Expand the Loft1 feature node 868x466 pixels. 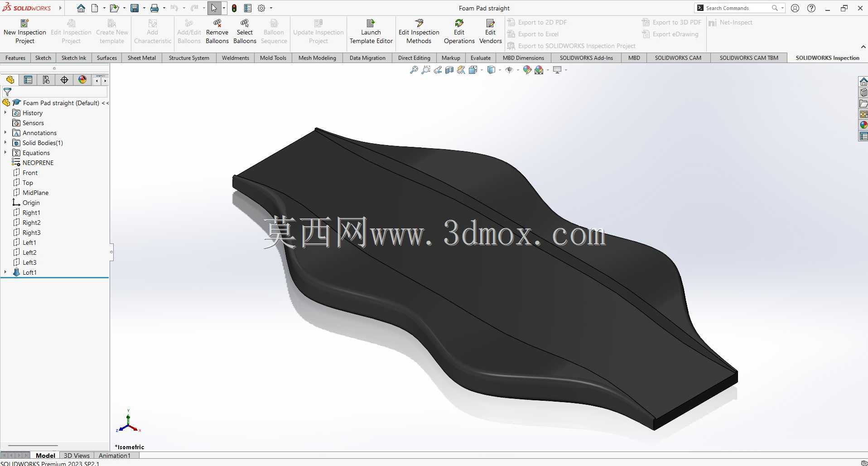coord(5,272)
